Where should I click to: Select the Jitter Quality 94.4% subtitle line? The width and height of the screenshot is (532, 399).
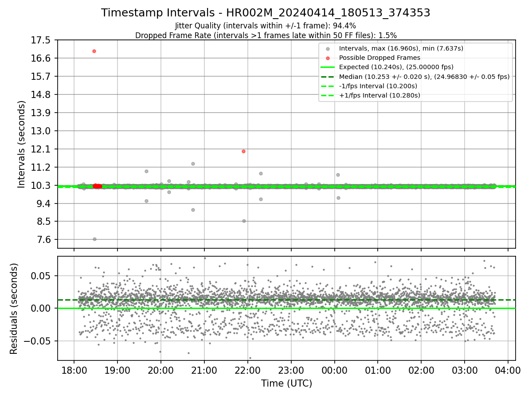coord(266,26)
